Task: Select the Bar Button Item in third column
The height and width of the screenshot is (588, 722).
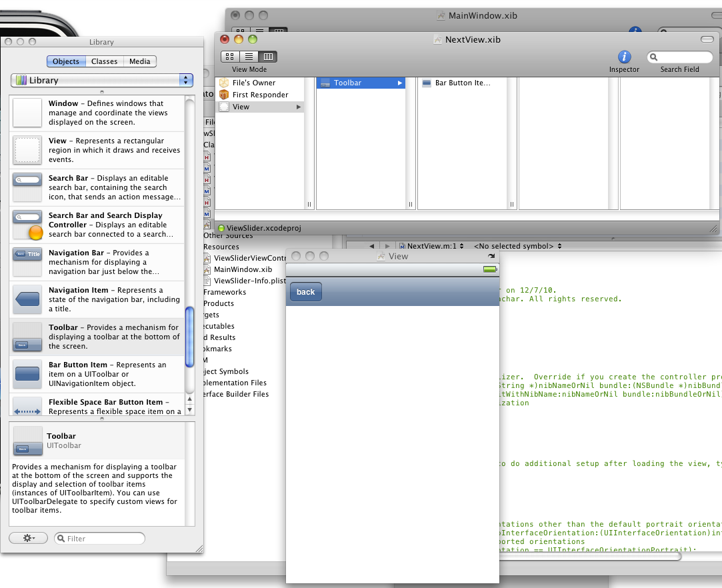Action: click(x=462, y=83)
